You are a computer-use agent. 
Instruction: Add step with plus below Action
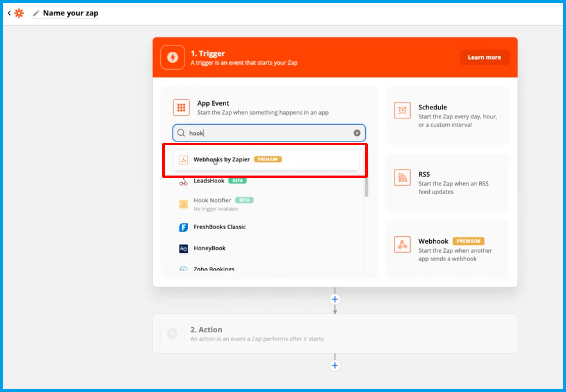[x=335, y=365]
